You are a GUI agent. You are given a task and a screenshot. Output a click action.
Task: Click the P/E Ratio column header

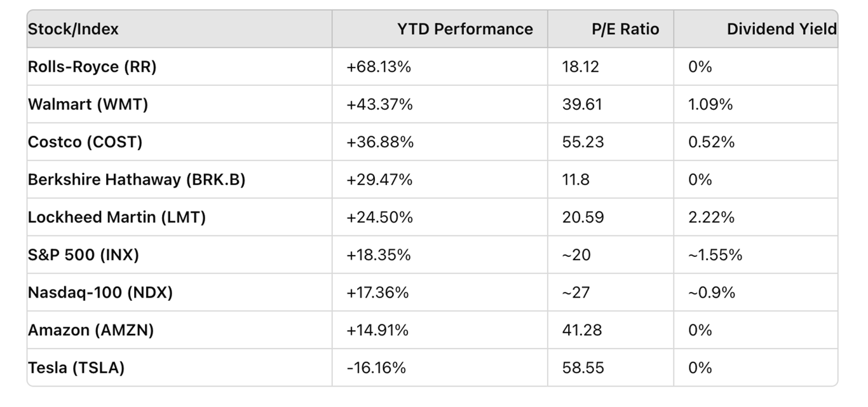625,29
